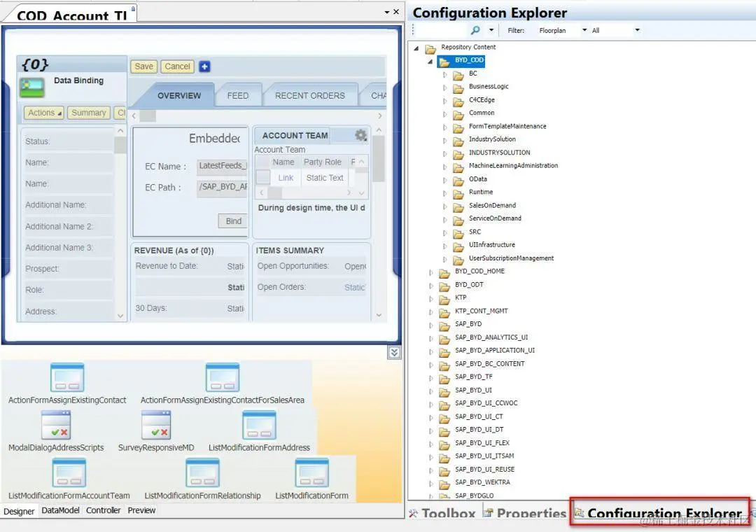
Task: Open the Actions dropdown button
Action: 44,113
